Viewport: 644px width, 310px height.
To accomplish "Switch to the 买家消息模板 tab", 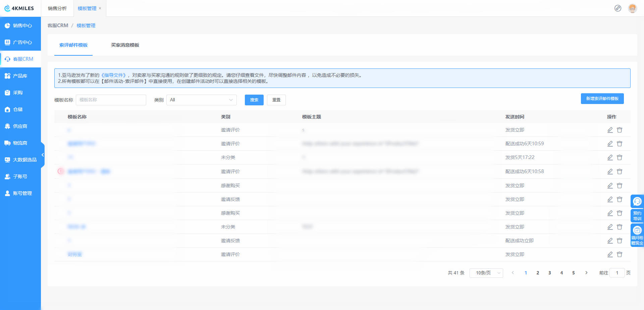I will tap(125, 45).
